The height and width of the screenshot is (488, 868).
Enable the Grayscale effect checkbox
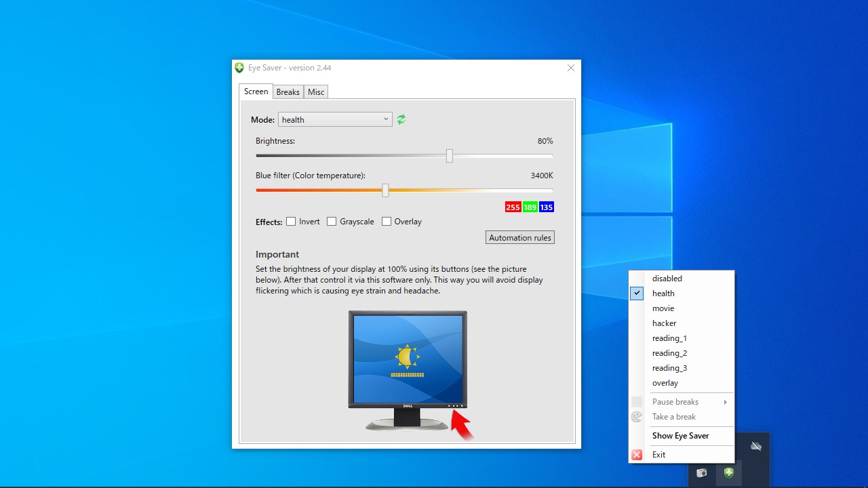(x=332, y=222)
